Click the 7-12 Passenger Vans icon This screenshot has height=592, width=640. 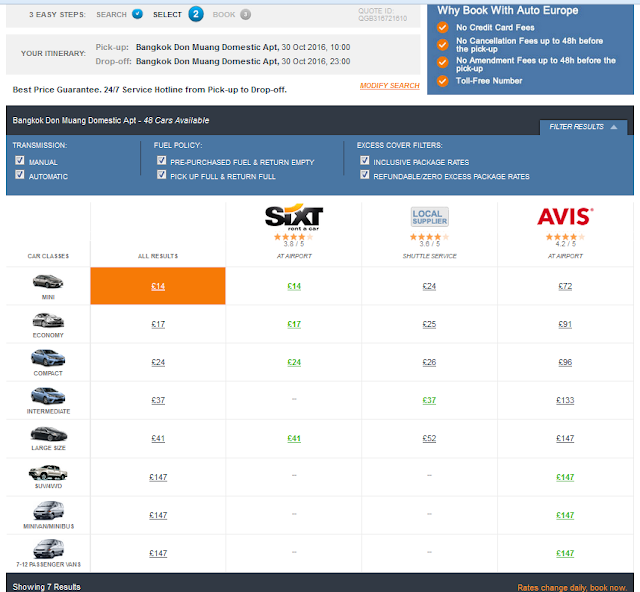(49, 549)
